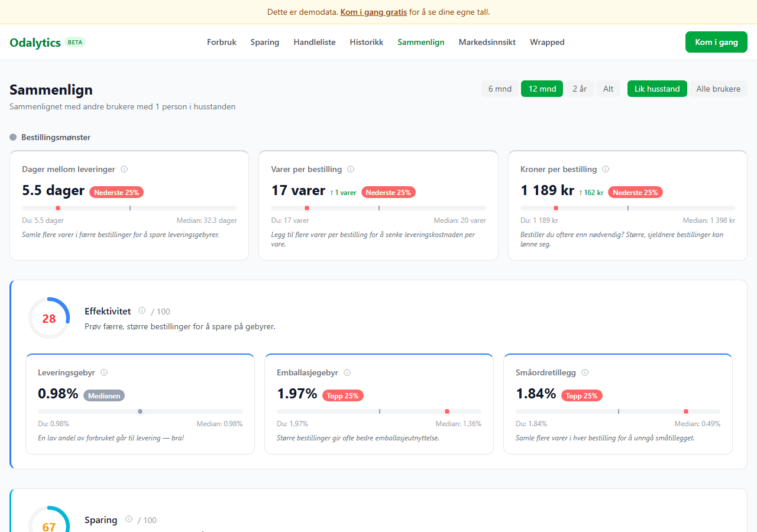This screenshot has height=532, width=757.
Task: Switch comparison to Alle brukere
Action: [x=718, y=89]
